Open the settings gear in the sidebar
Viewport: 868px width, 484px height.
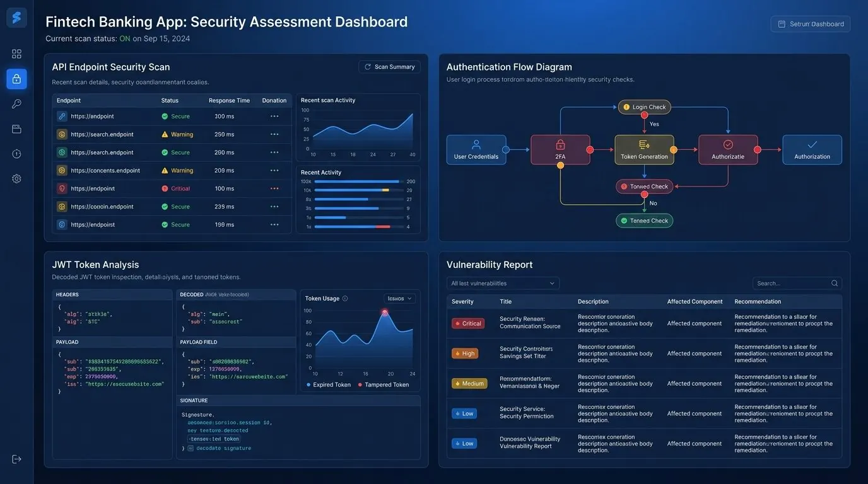pyautogui.click(x=16, y=179)
